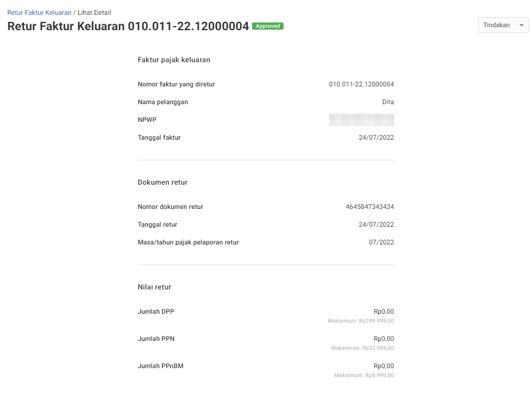Select the Nilai retur section heading
The height and width of the screenshot is (393, 532).
(x=154, y=287)
